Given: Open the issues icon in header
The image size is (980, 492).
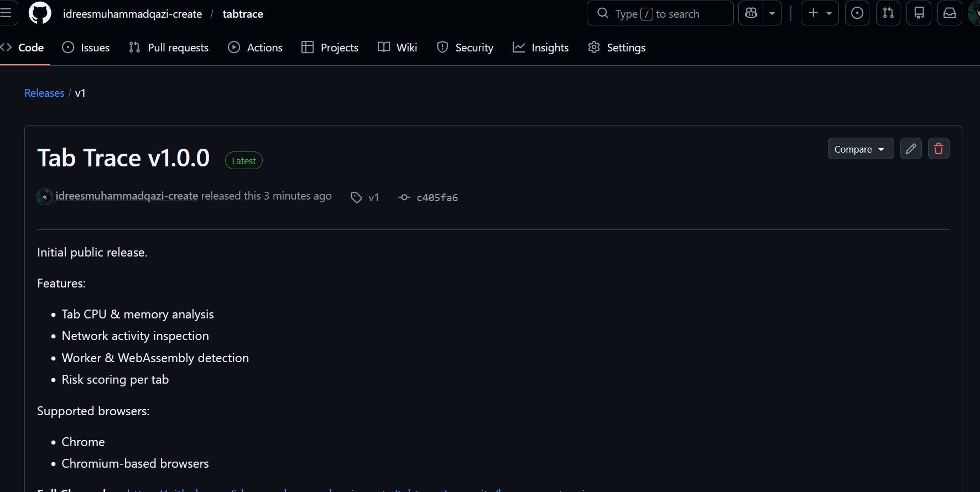Looking at the screenshot, I should pyautogui.click(x=857, y=13).
